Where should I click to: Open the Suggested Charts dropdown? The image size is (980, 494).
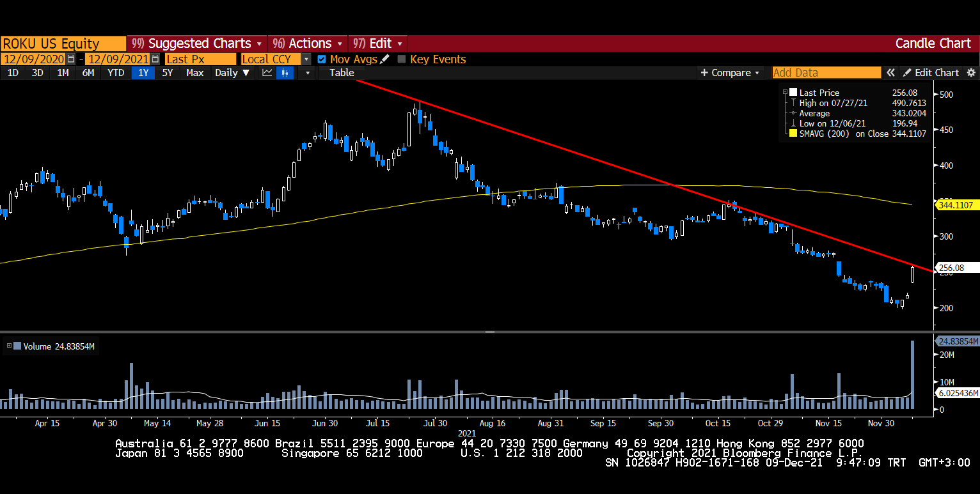pyautogui.click(x=196, y=43)
